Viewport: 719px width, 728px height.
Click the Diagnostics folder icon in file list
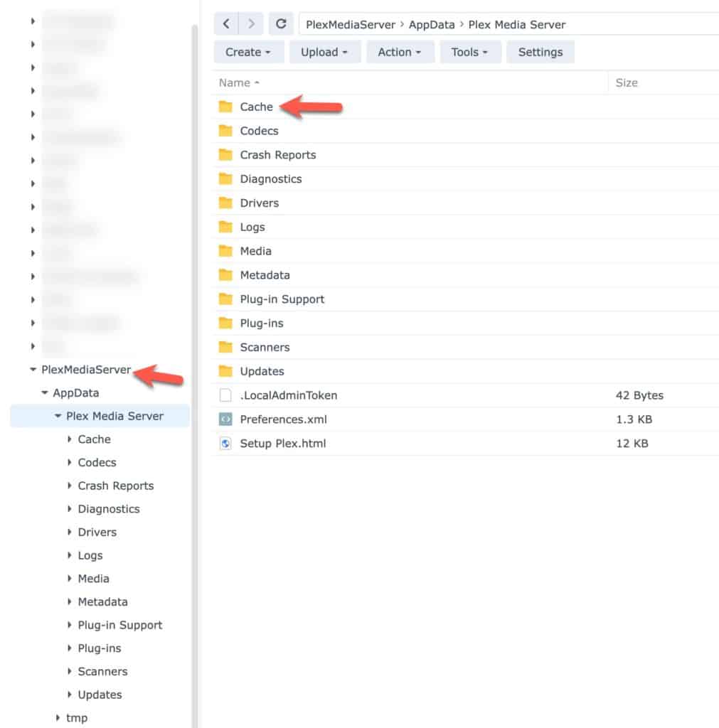click(x=225, y=178)
